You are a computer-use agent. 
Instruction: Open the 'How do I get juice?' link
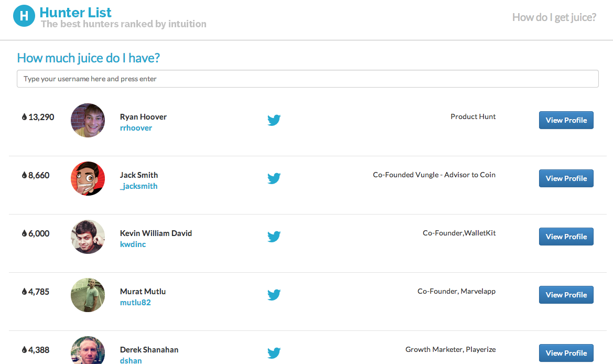point(554,17)
